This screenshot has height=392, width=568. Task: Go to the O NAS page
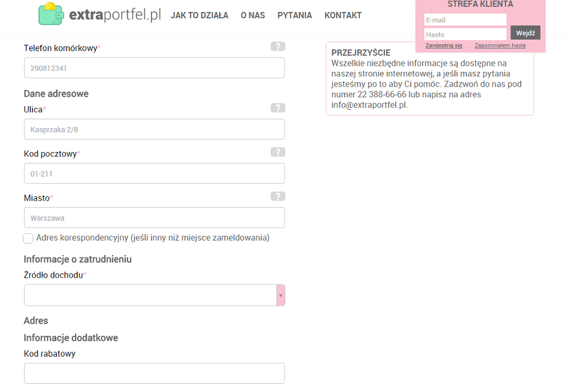click(x=253, y=15)
